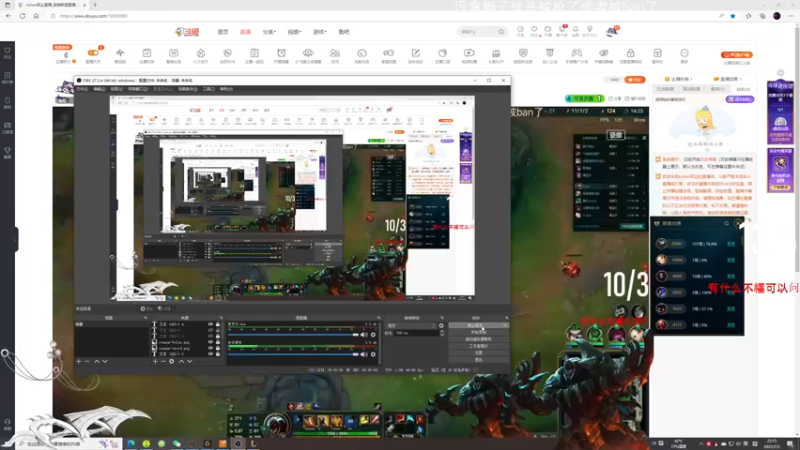Open lower audio channel gear settings
The image size is (800, 450).
373,354
